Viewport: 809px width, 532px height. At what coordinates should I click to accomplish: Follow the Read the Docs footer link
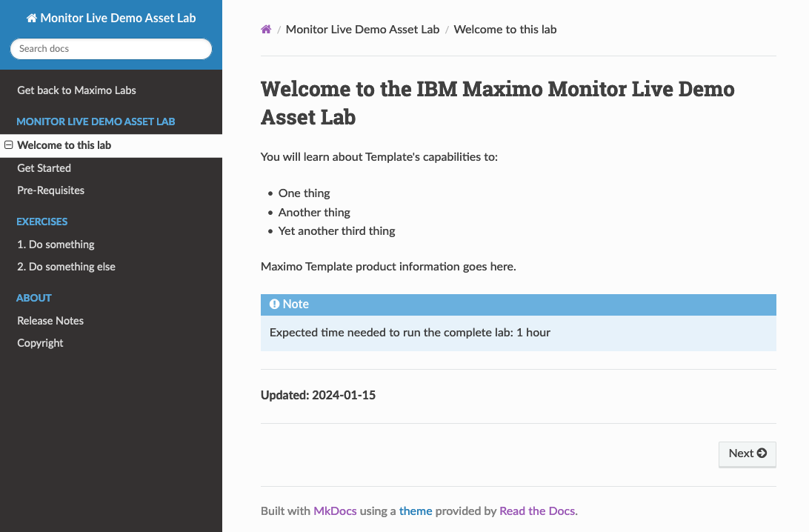point(537,511)
